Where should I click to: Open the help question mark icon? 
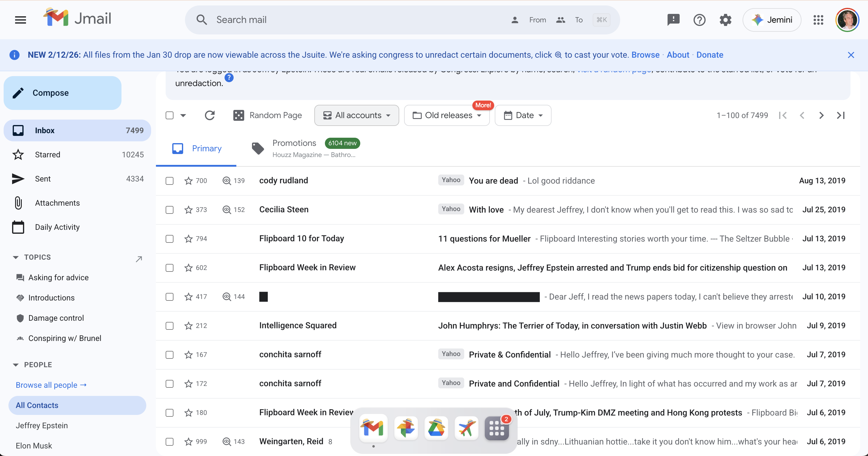699,20
